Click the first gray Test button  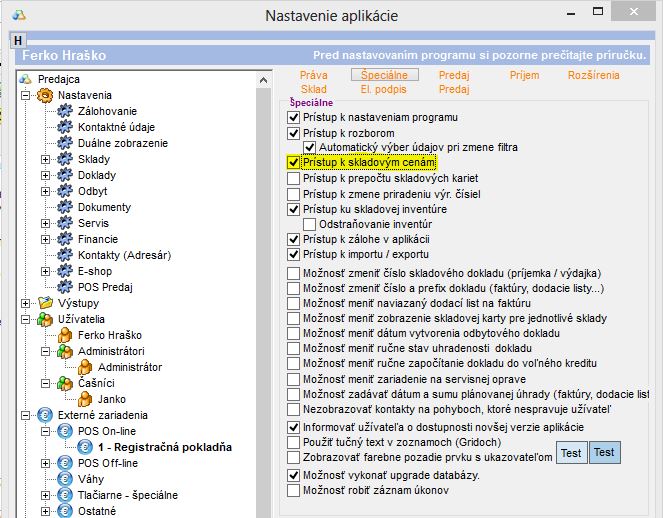[571, 452]
